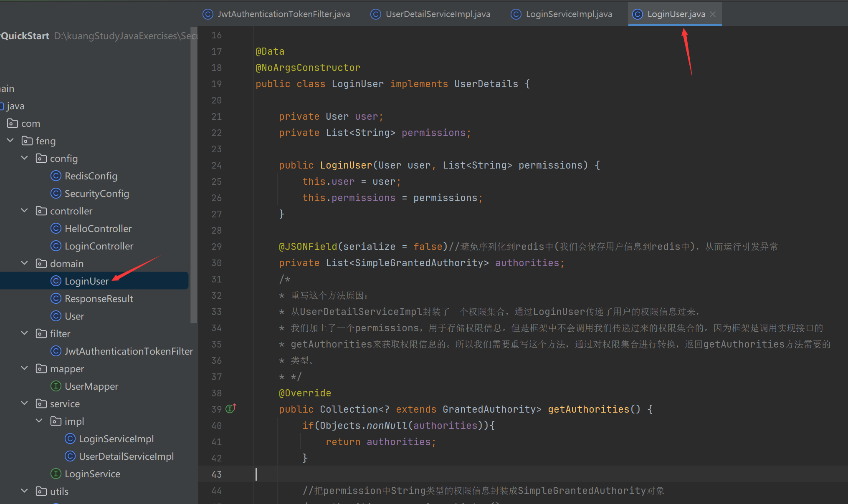Open SecurityConfig in the project tree
Screen dimensions: 848x504
pyautogui.click(x=97, y=193)
